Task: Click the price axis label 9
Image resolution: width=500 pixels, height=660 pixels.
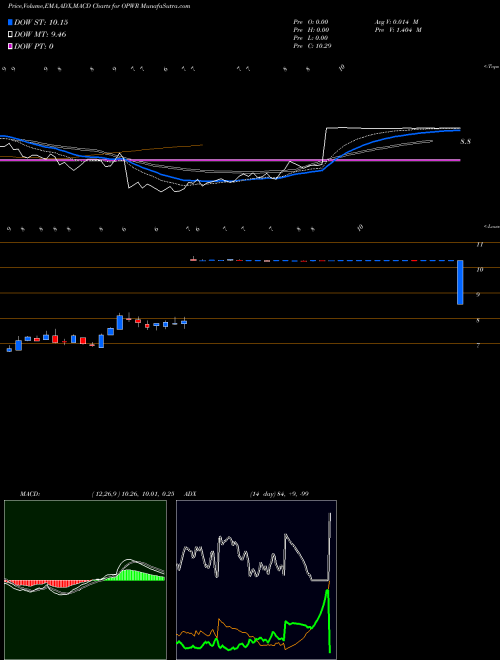Action: tap(478, 295)
